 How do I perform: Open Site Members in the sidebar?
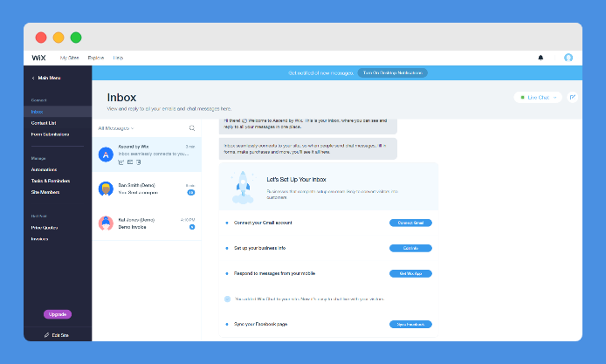45,192
